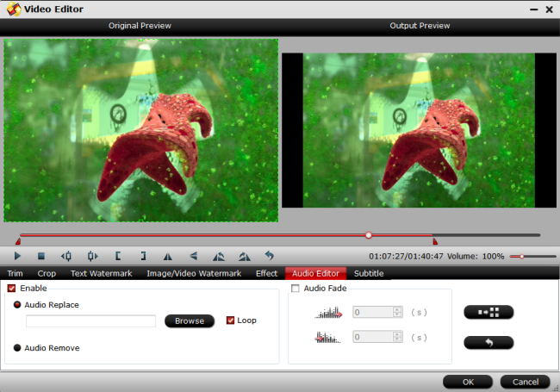Click the Volume slider handle
The image size is (560, 392).
[522, 257]
